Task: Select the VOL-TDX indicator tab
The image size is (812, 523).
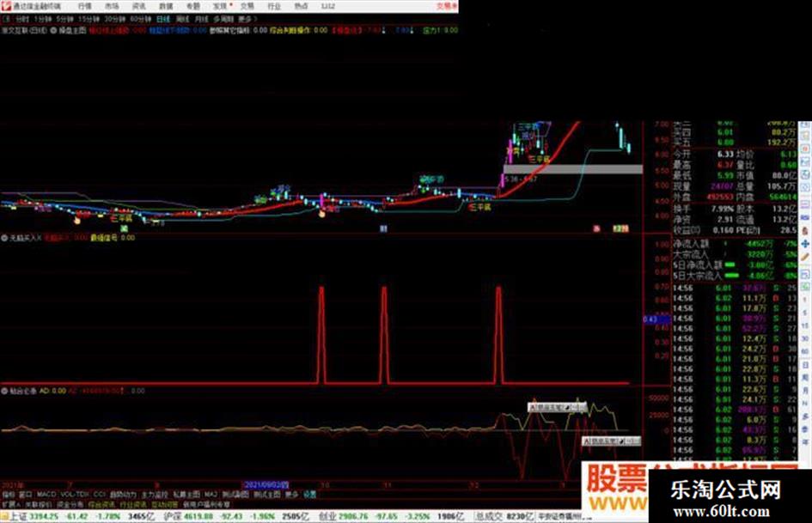Action: click(75, 495)
